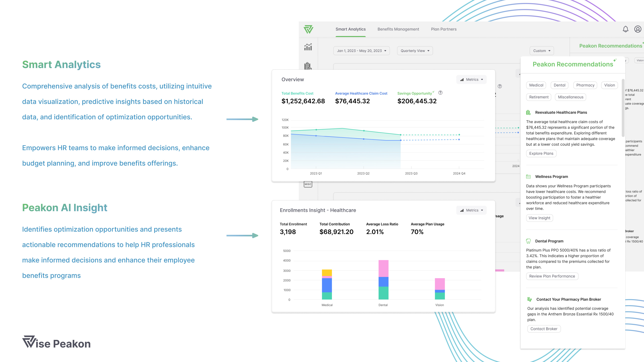644x362 pixels.
Task: Click the sidebar document/benefits icon
Action: [308, 66]
